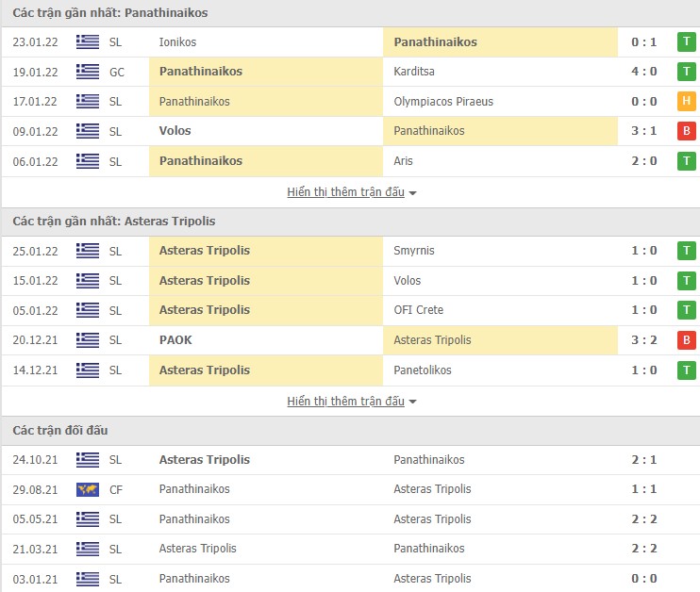Open PAOK team link
The height and width of the screenshot is (592, 700).
coord(175,340)
